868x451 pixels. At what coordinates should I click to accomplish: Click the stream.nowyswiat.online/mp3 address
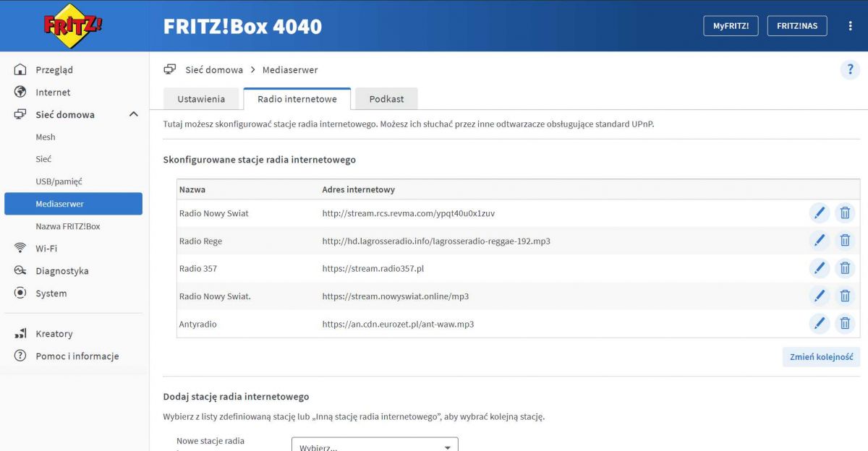[396, 296]
